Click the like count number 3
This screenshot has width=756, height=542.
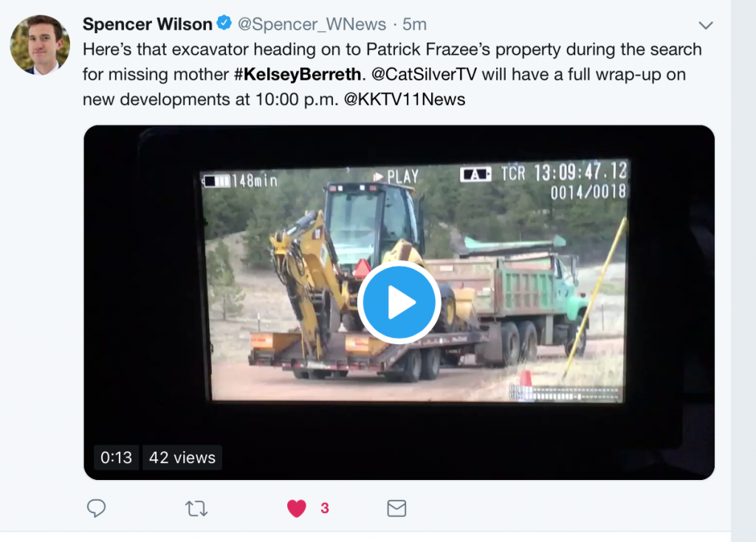click(x=325, y=508)
